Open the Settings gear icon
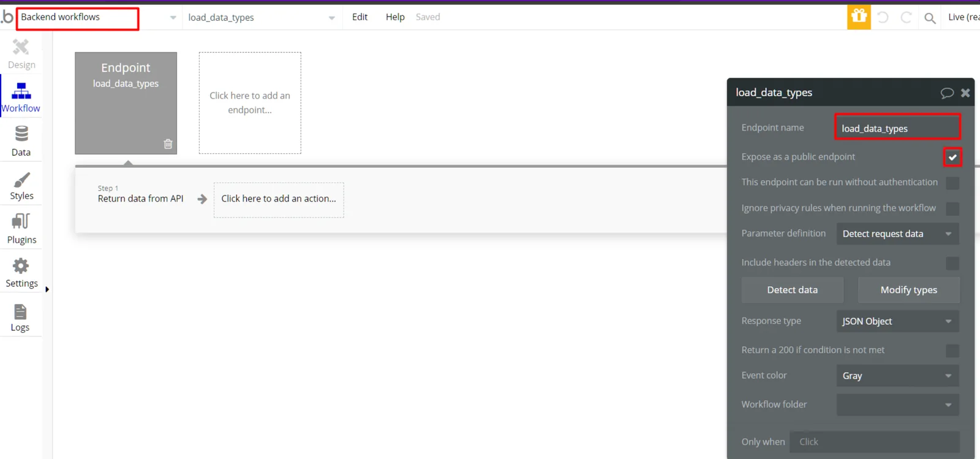This screenshot has height=459, width=980. (21, 266)
